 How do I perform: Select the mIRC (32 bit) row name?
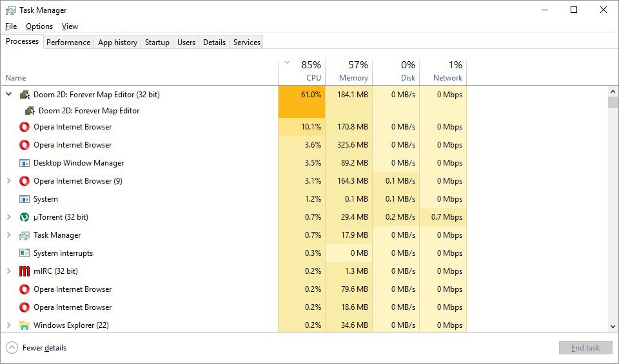pyautogui.click(x=55, y=271)
